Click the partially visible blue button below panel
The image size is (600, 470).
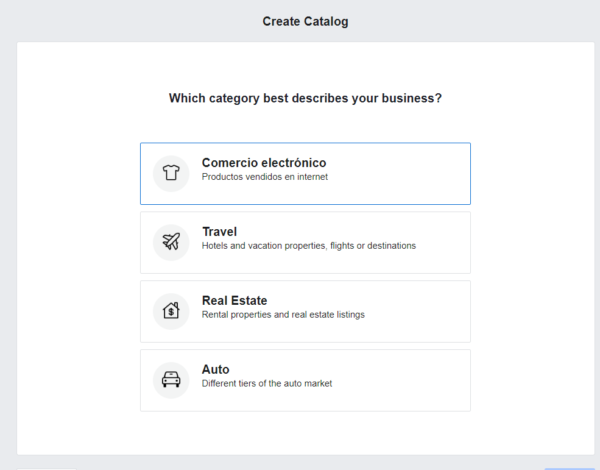coord(569,469)
